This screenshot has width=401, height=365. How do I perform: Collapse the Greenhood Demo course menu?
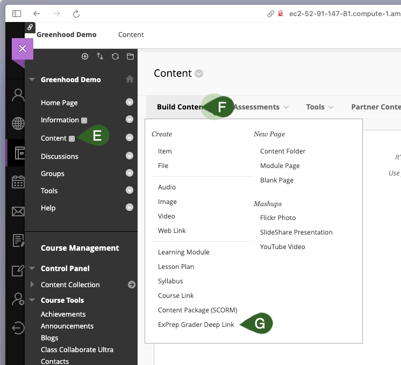(32, 80)
